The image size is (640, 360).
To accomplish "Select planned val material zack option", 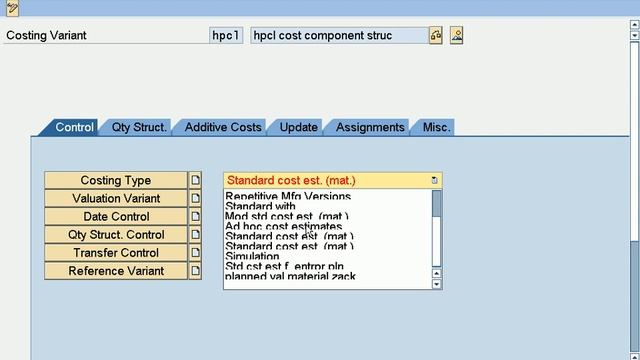I will coord(290,276).
